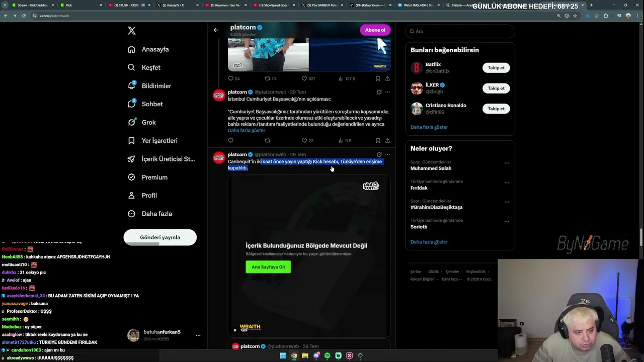Viewport: 644px width, 362px height.
Task: Open the Muhammed Salah trending topic
Action: tap(431, 168)
